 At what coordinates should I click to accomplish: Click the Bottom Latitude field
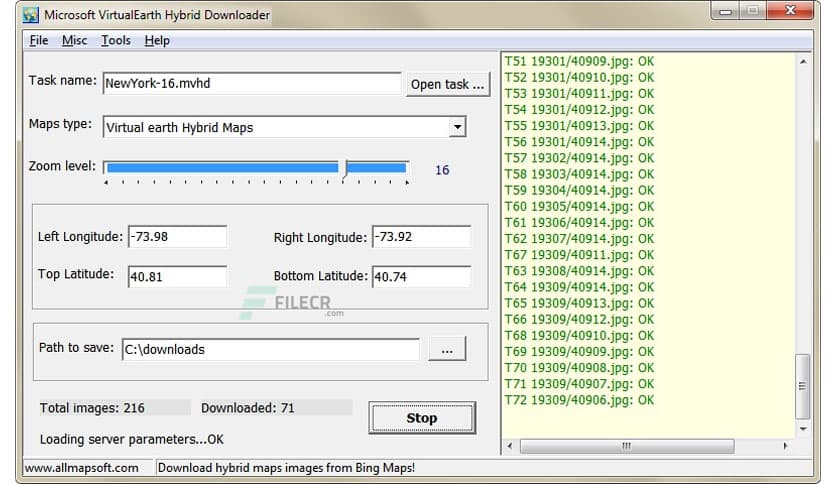421,277
